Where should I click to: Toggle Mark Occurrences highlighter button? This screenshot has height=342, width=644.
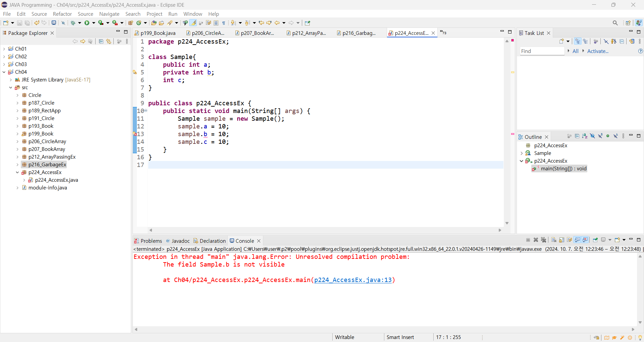click(193, 23)
